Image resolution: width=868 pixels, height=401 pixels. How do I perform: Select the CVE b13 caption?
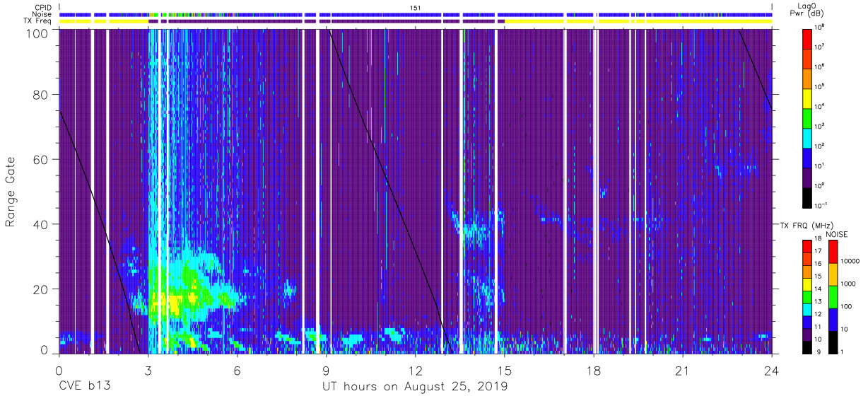[x=84, y=387]
